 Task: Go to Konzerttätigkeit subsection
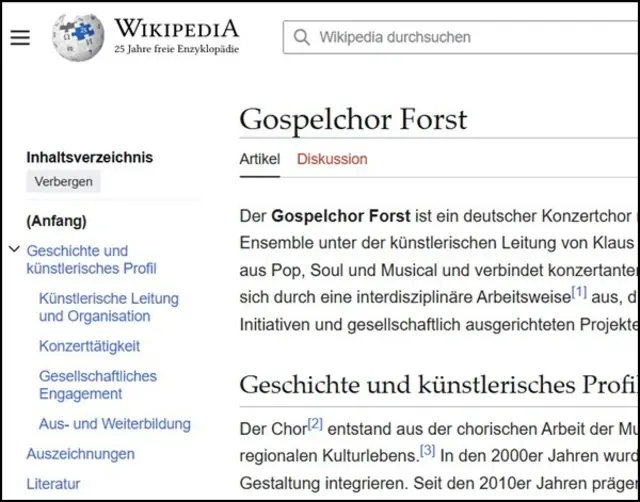89,346
